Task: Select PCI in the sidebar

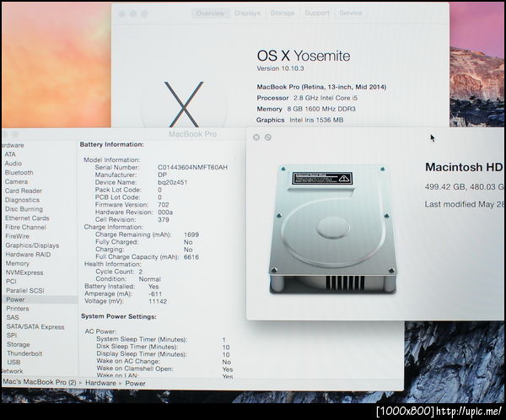Action: [11, 282]
